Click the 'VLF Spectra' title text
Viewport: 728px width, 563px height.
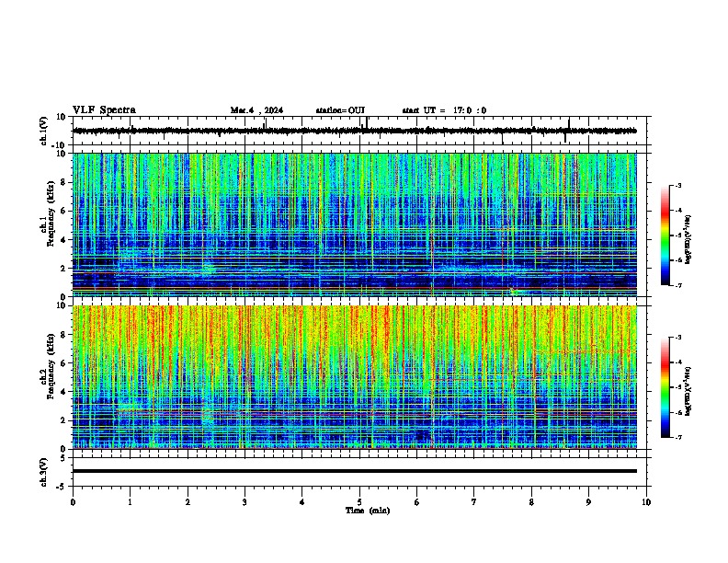(x=104, y=110)
